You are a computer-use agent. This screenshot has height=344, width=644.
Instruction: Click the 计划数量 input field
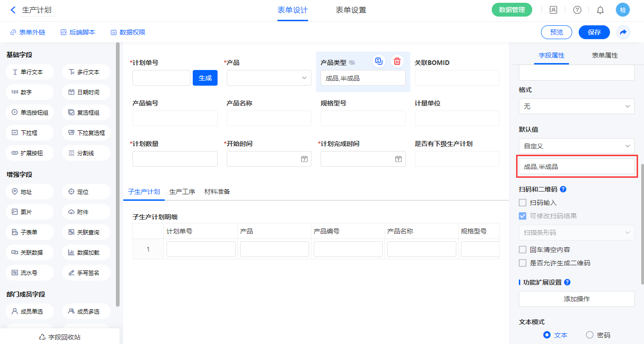(x=175, y=159)
